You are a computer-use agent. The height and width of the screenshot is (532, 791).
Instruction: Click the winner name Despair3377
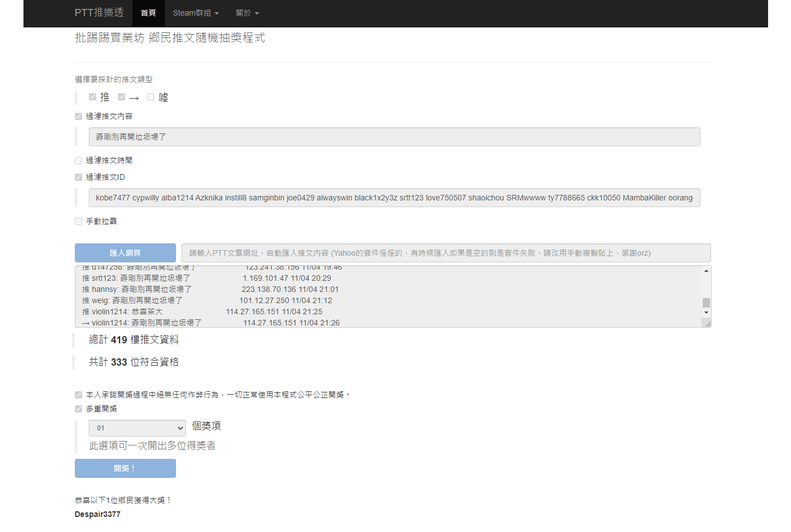(x=98, y=514)
